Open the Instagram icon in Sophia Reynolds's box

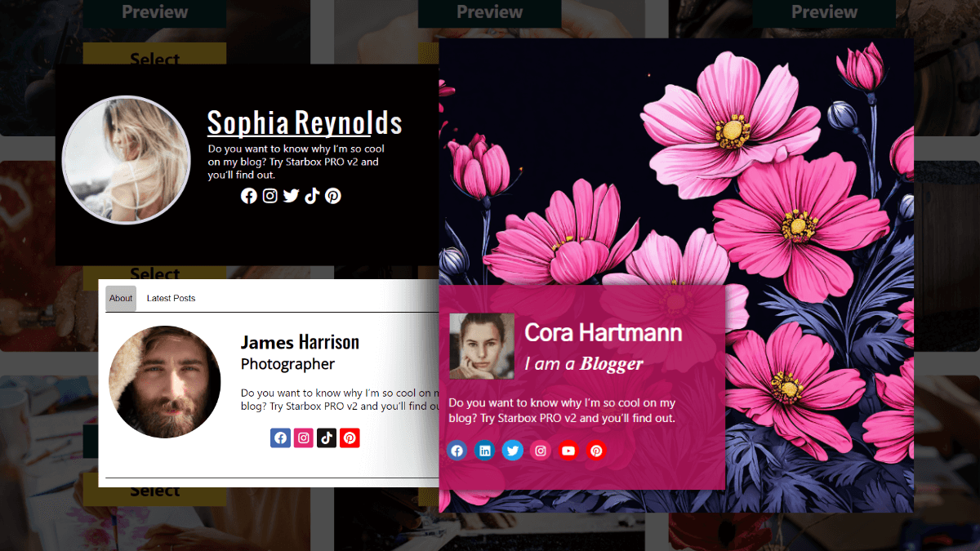(269, 196)
